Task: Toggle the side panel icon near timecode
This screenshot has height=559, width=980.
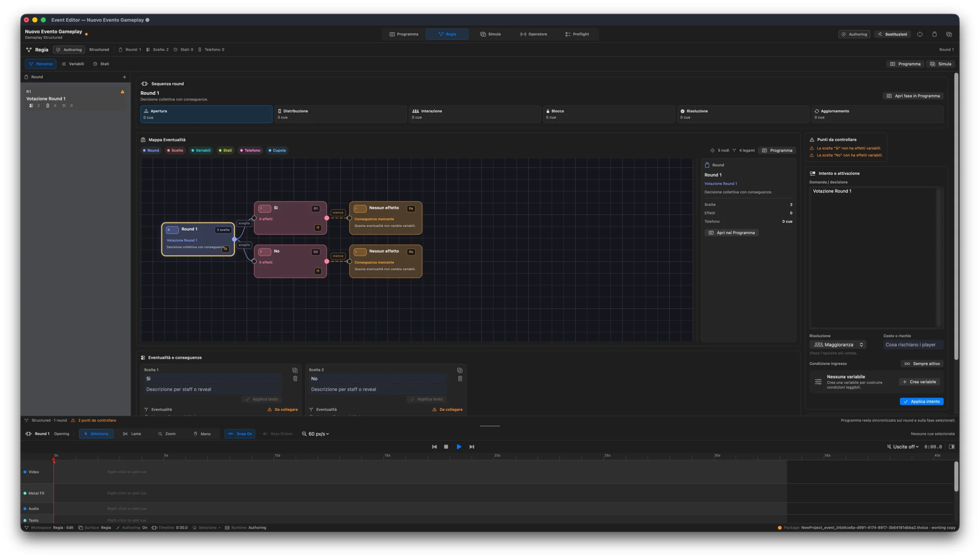Action: (952, 447)
